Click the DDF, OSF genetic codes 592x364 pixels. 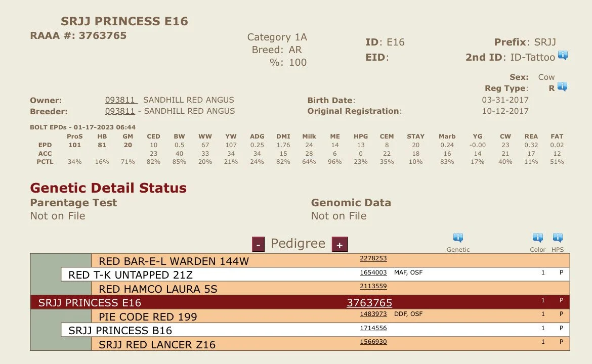point(408,314)
